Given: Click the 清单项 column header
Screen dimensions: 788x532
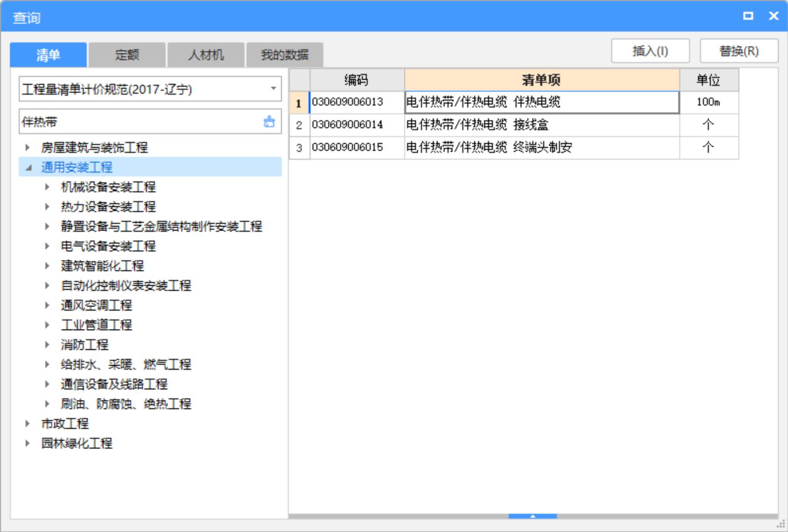Looking at the screenshot, I should [542, 80].
